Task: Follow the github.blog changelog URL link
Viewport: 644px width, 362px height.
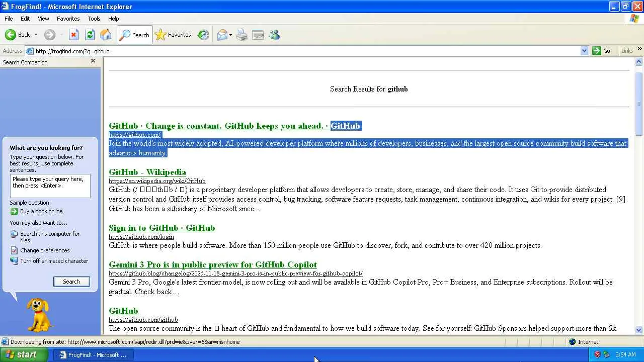Action: (235, 274)
